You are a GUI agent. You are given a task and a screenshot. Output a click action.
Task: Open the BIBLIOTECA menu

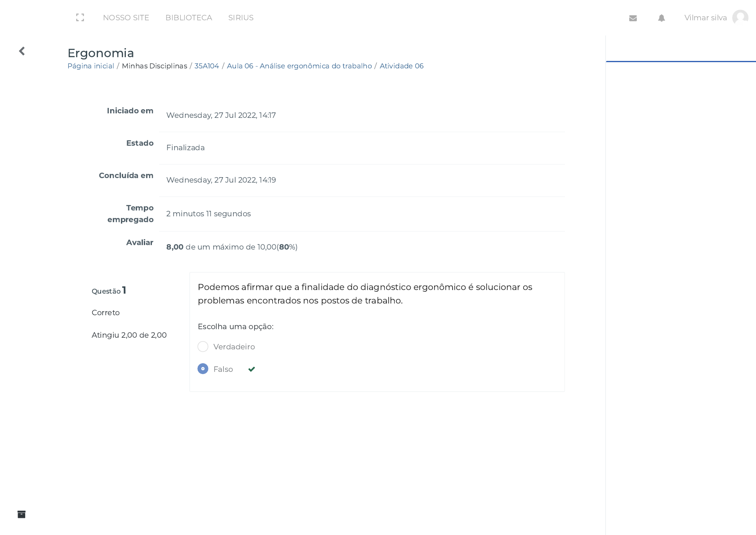tap(188, 18)
